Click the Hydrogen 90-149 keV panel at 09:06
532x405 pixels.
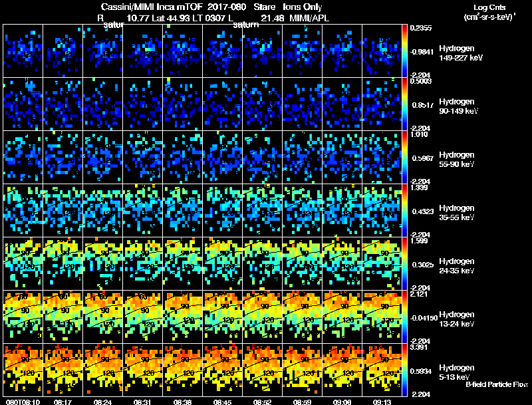342,104
